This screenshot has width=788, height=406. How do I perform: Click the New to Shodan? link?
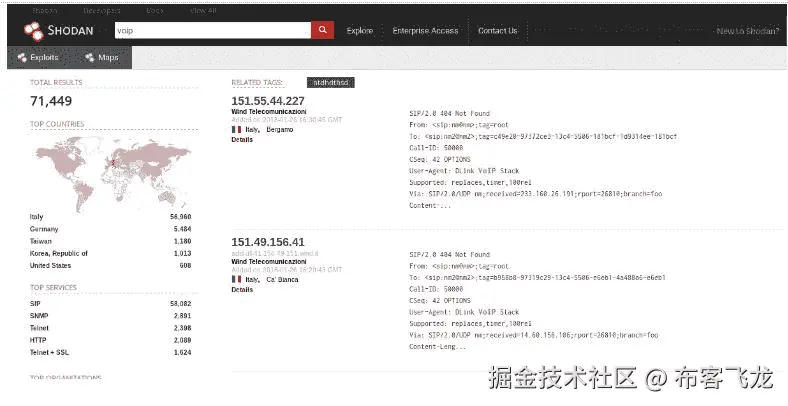pos(748,31)
